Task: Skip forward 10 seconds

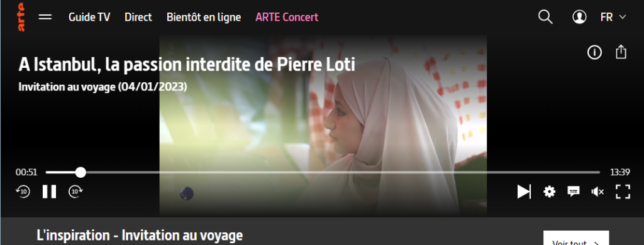Action: point(75,192)
